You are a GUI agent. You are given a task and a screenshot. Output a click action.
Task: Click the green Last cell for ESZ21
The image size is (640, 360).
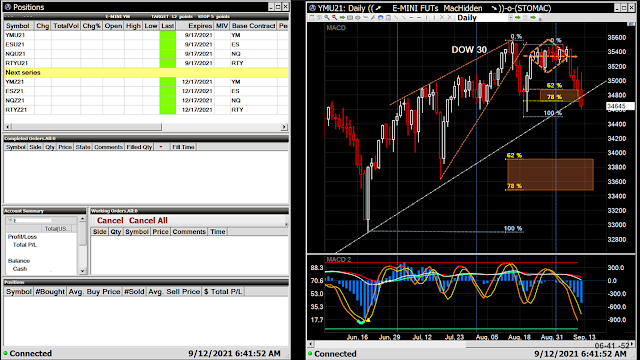(x=168, y=91)
